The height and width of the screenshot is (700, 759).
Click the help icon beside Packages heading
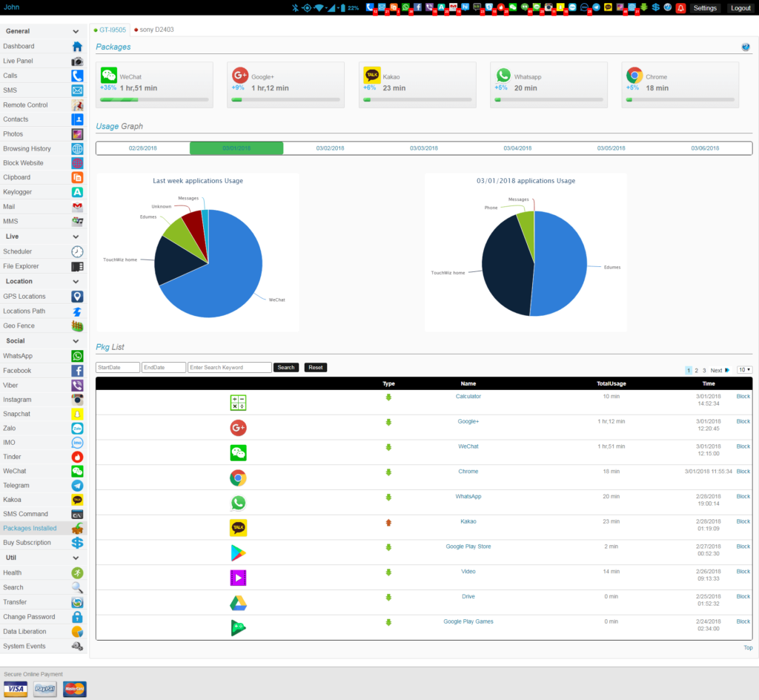[x=746, y=47]
